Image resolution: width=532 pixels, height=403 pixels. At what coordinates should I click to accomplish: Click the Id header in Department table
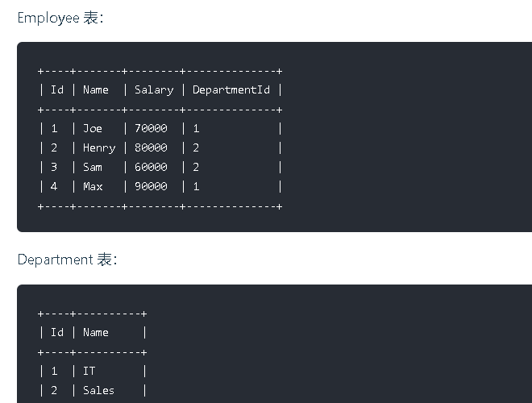(x=57, y=332)
